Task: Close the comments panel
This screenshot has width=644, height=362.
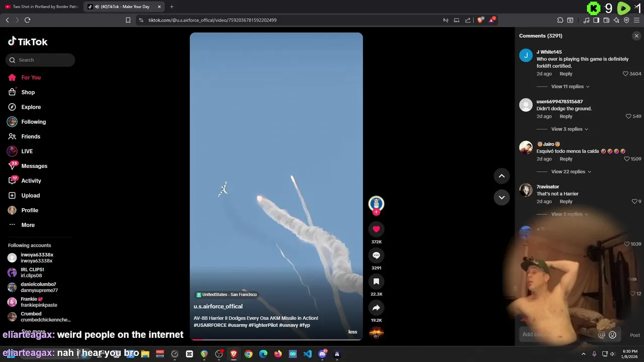Action: point(636,36)
